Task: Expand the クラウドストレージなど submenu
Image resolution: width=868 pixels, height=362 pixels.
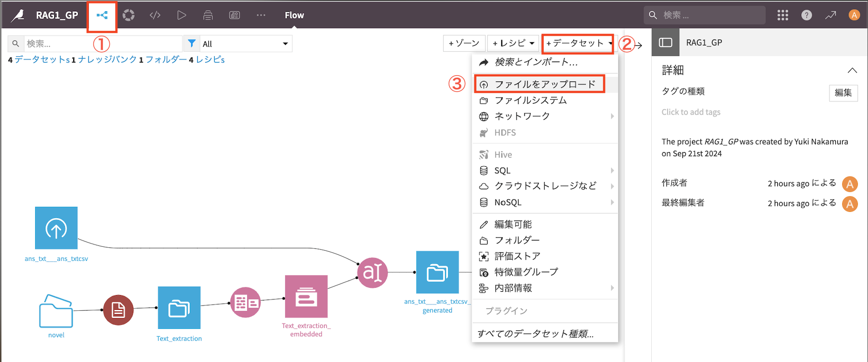Action: pyautogui.click(x=545, y=186)
